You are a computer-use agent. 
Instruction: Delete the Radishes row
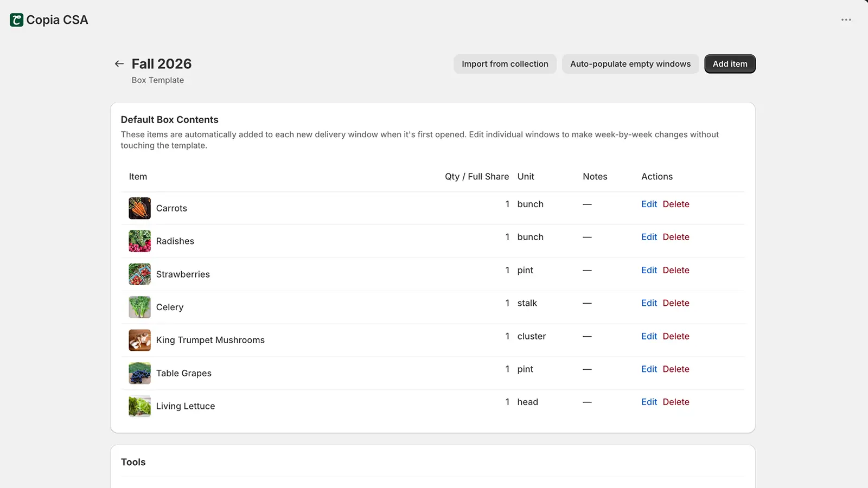(676, 237)
